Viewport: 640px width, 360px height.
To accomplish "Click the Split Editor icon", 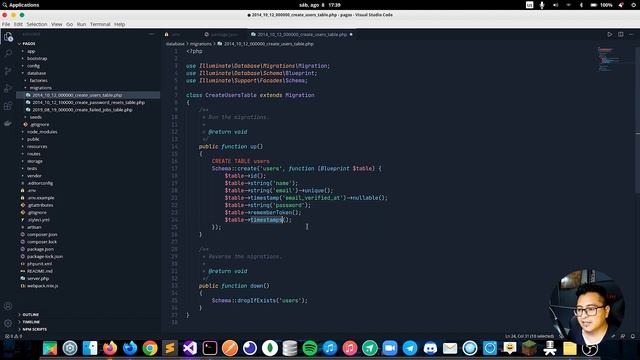I will tap(620, 34).
